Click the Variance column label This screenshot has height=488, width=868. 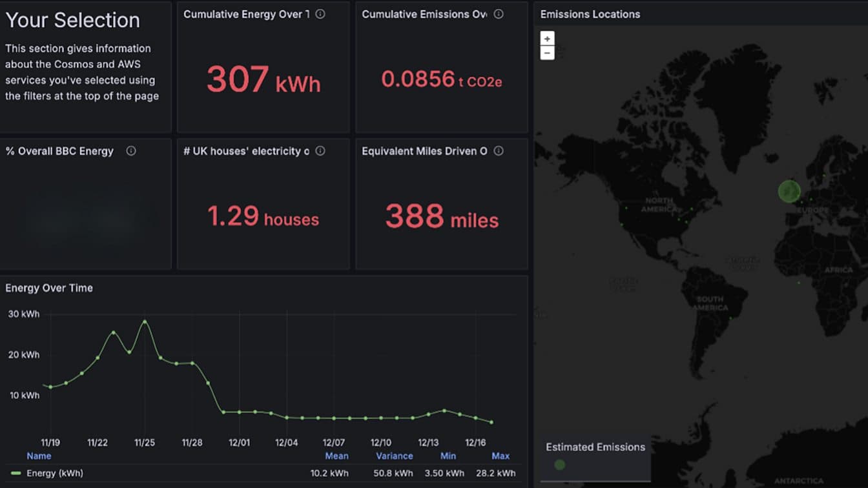(394, 456)
